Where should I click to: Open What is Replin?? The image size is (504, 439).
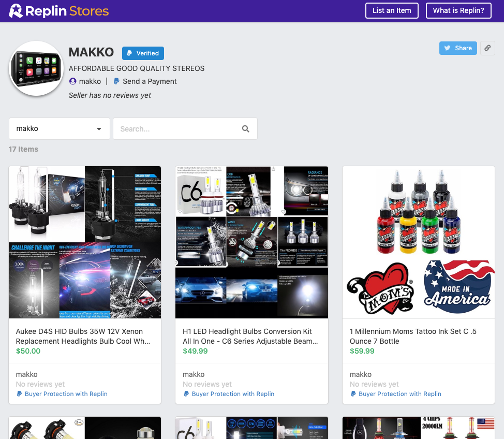(x=458, y=10)
